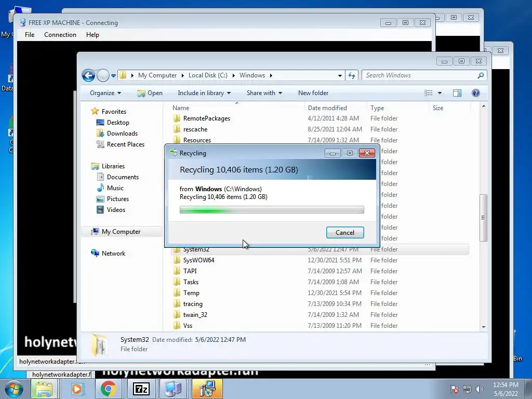
Task: Expand arrow after Windows breadcrumb
Action: (x=271, y=75)
